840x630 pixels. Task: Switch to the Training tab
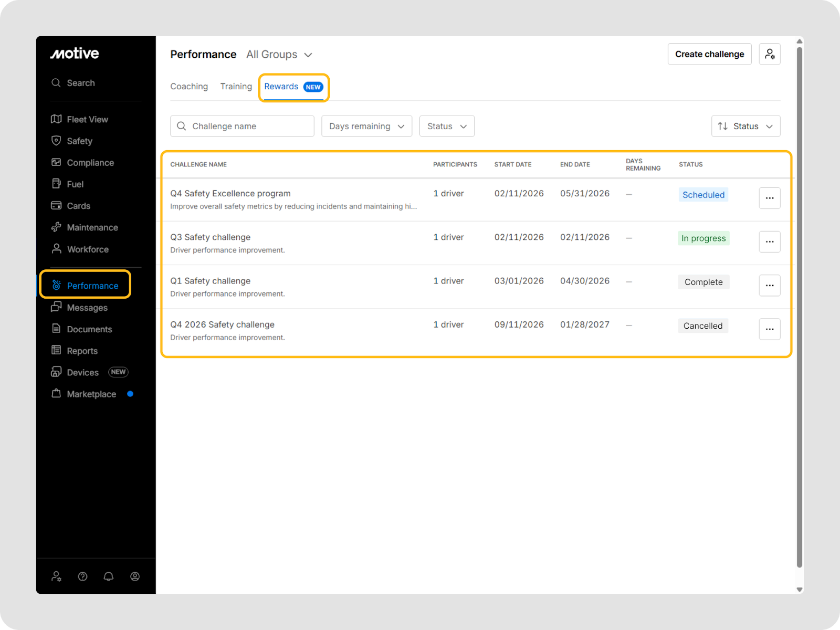[x=236, y=87]
